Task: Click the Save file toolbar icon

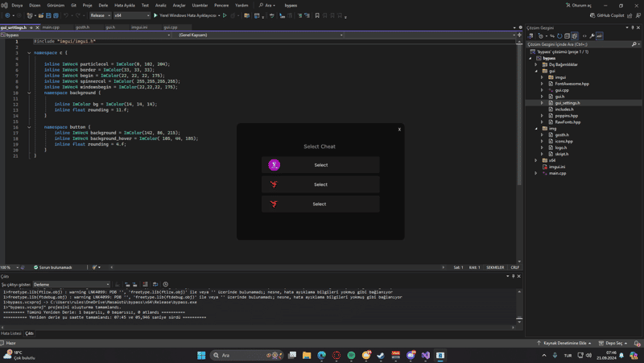Action: click(x=48, y=15)
